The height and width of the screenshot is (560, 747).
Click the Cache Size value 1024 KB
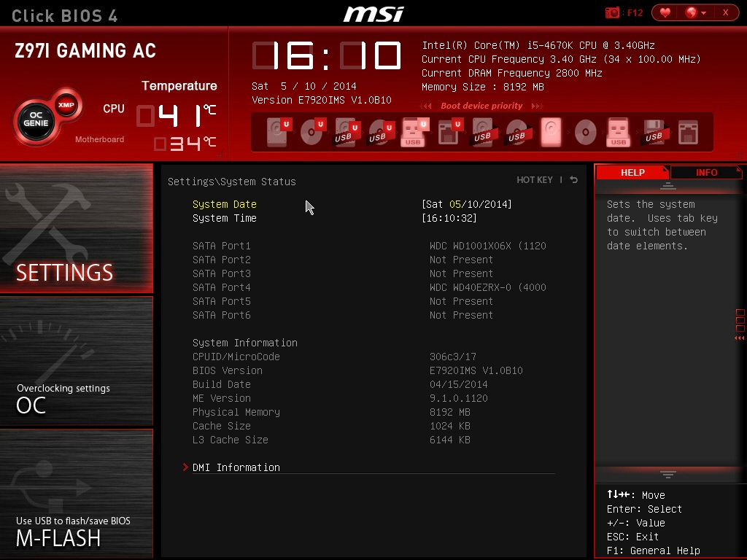pyautogui.click(x=449, y=426)
